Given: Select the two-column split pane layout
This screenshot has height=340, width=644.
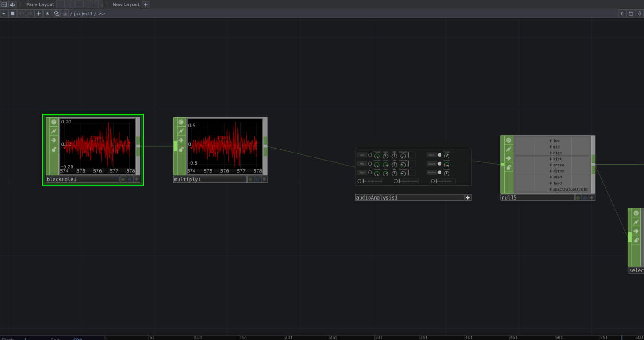Looking at the screenshot, I should 70,4.
